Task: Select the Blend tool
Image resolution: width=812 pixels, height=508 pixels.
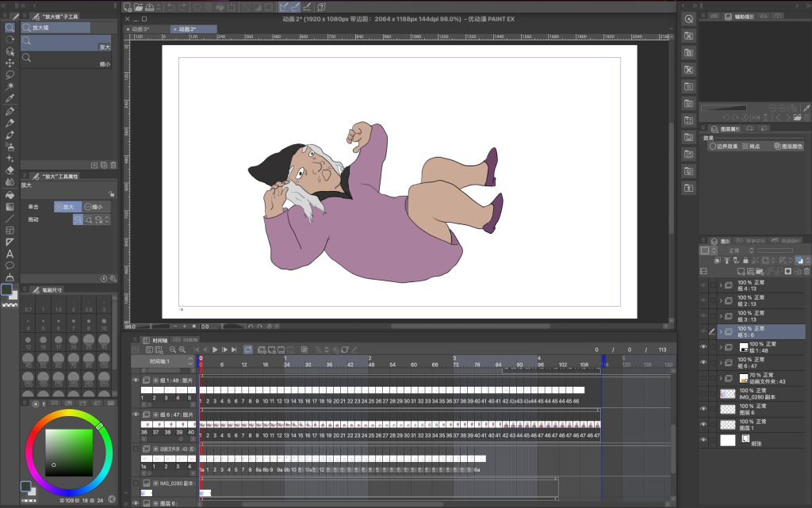Action: [10, 182]
